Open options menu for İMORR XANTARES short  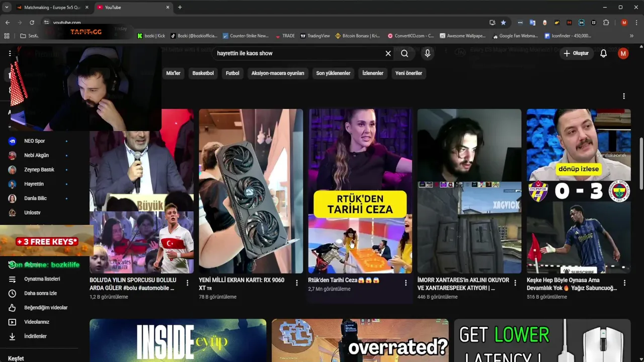515,283
